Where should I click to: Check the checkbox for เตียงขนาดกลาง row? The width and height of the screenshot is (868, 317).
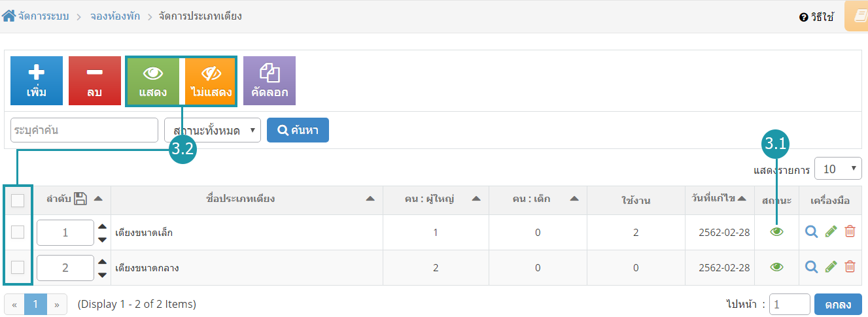click(x=18, y=267)
